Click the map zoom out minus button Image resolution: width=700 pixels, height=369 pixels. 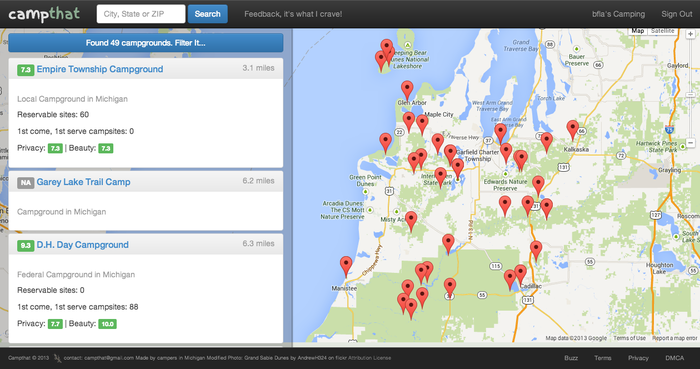pyautogui.click(x=690, y=143)
